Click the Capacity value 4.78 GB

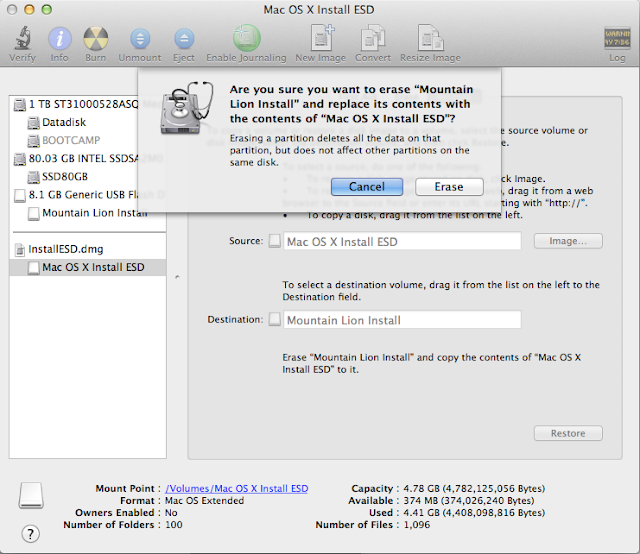pos(474,488)
